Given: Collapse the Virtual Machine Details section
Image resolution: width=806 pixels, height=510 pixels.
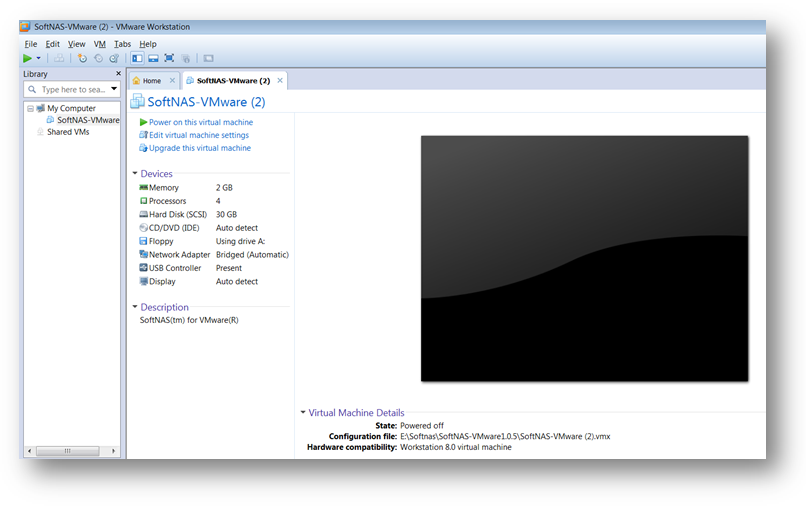Looking at the screenshot, I should pos(303,412).
